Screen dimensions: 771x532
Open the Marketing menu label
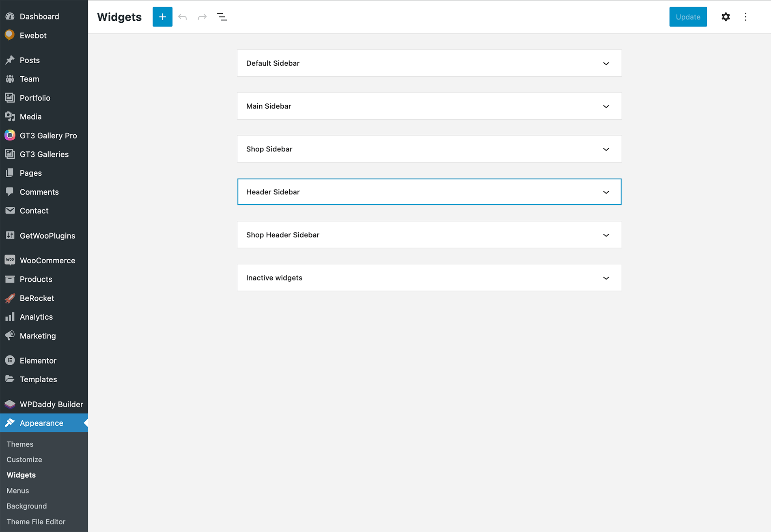(38, 336)
